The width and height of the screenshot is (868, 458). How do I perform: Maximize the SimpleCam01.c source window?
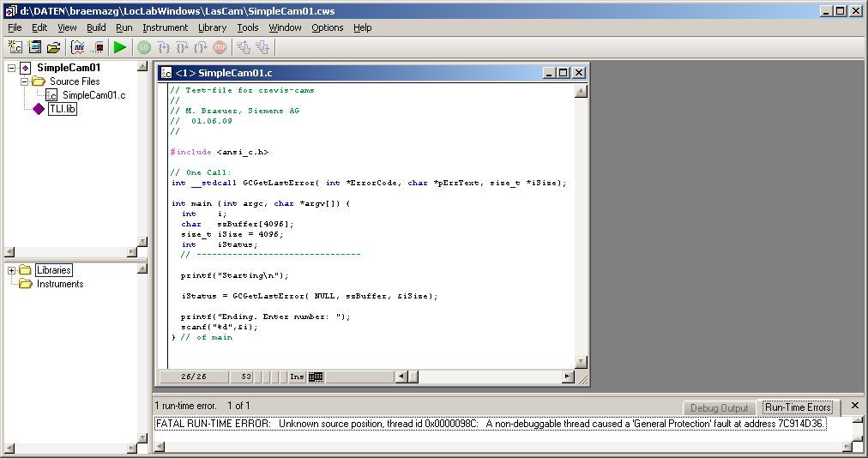coord(564,73)
